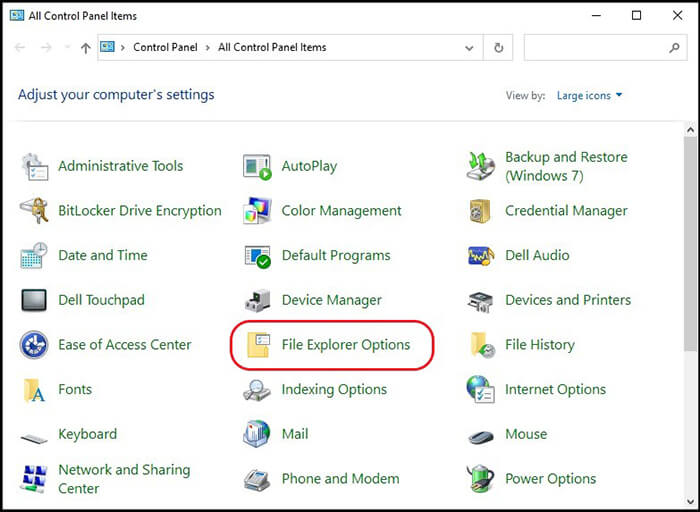Click the Search Control Panel box

click(605, 47)
